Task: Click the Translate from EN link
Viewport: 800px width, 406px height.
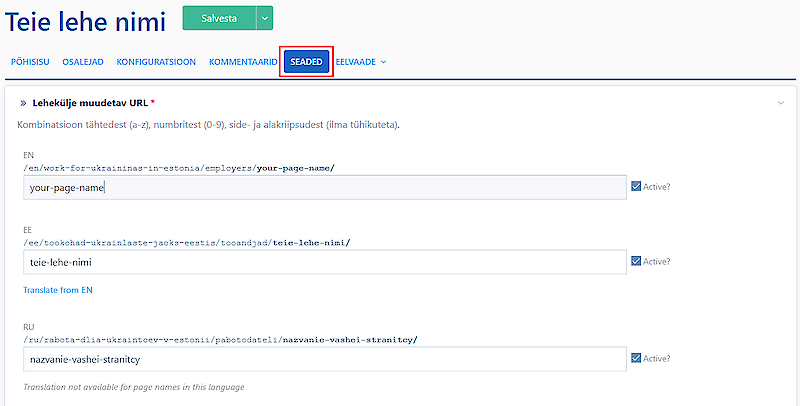Action: [x=59, y=290]
